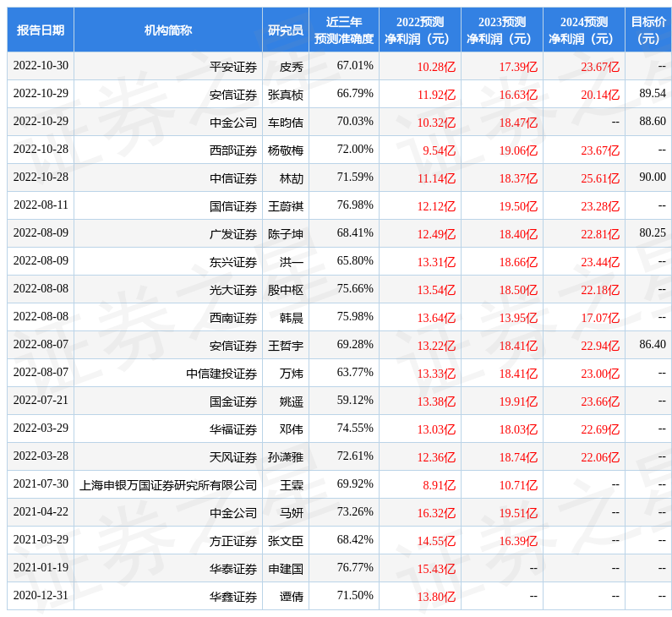The image size is (672, 617).
Task: Click the 报告日期 column header
Action: (x=41, y=30)
